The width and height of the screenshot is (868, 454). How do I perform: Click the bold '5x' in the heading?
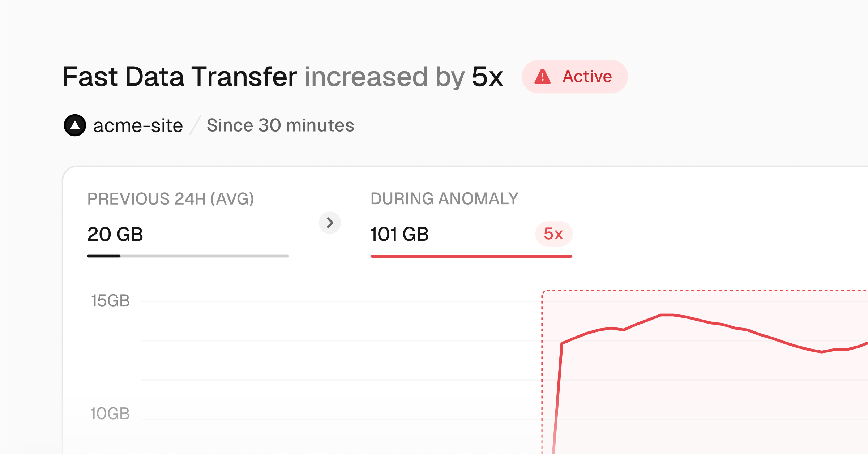point(487,77)
